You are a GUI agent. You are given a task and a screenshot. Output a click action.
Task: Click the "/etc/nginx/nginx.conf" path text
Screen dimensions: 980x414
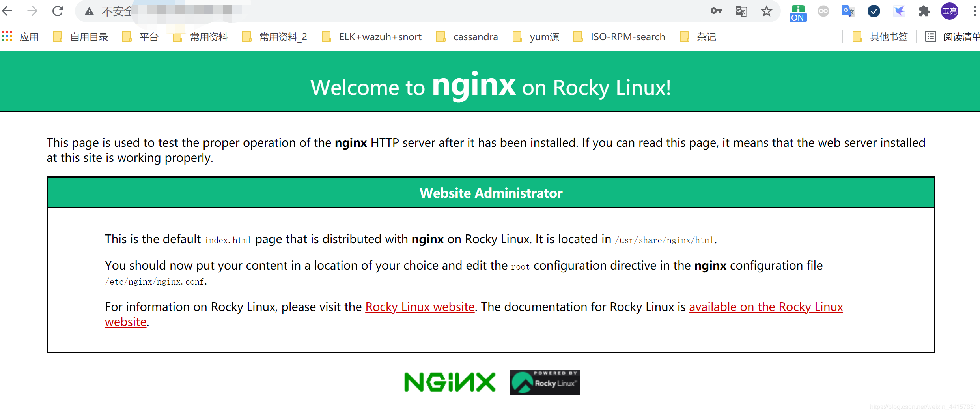[x=155, y=281]
